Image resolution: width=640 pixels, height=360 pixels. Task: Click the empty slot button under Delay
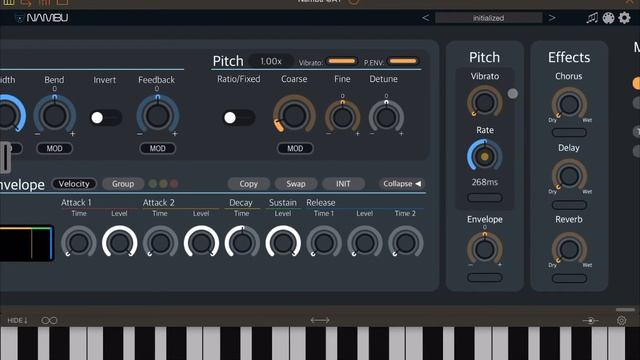click(569, 204)
